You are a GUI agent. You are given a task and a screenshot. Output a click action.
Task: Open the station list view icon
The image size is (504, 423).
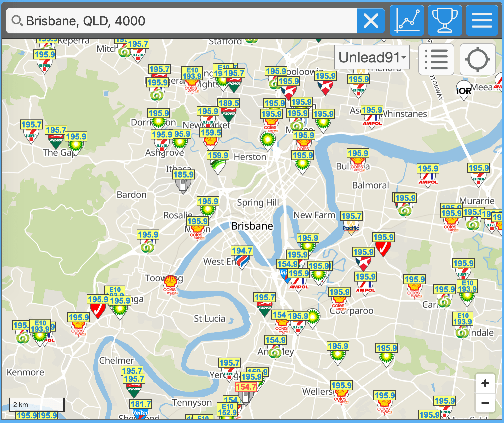click(x=437, y=59)
